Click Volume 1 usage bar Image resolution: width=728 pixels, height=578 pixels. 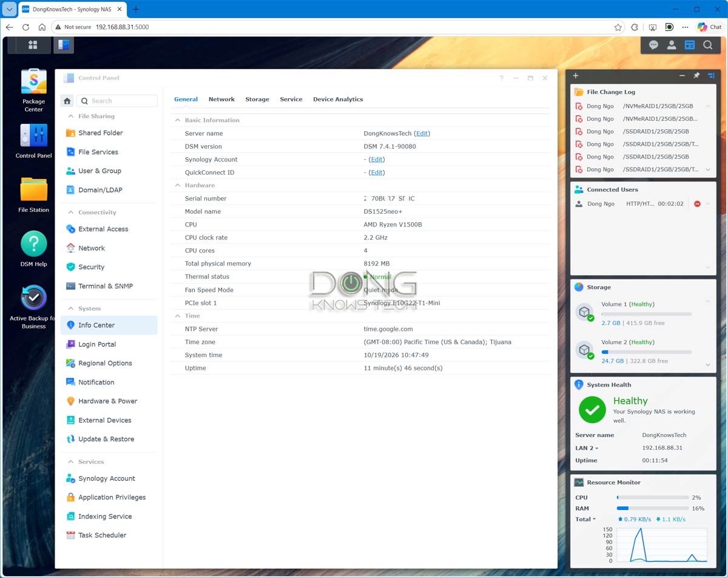(646, 314)
